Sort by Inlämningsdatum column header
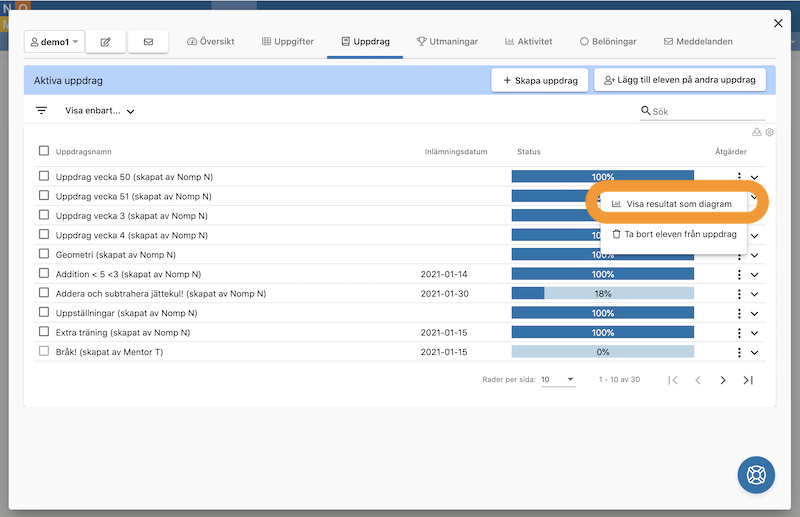 pos(456,152)
